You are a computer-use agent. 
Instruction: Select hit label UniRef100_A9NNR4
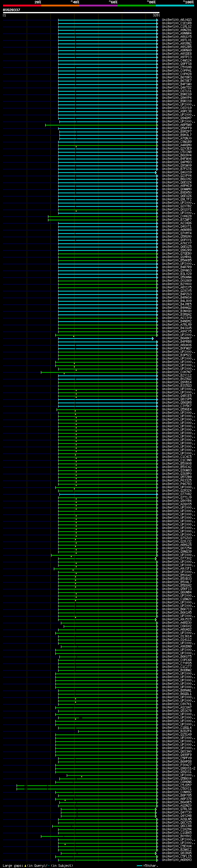176,33
